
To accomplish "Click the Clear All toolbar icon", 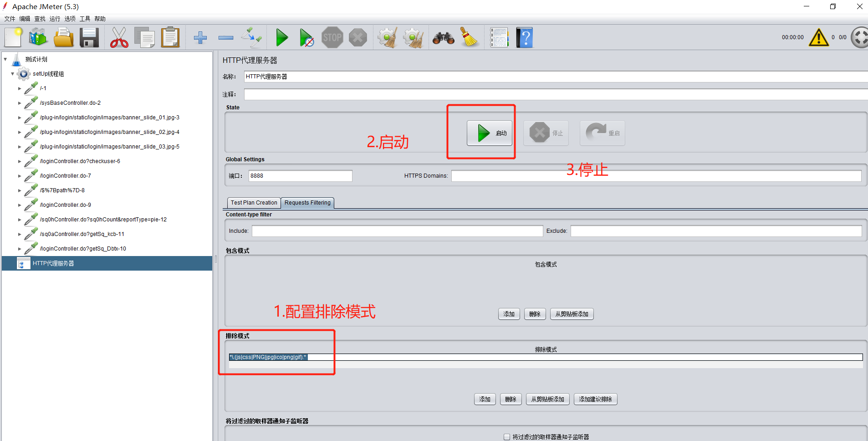I will click(414, 37).
